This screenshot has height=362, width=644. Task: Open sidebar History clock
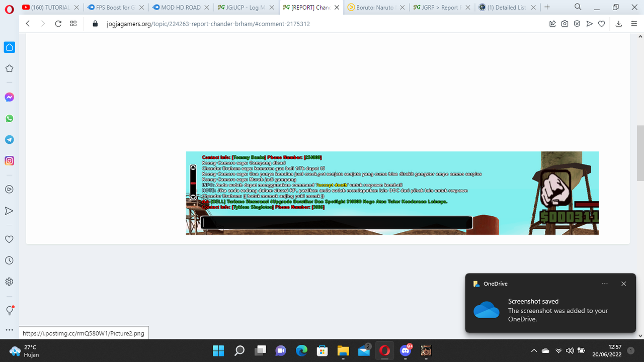[x=9, y=260]
